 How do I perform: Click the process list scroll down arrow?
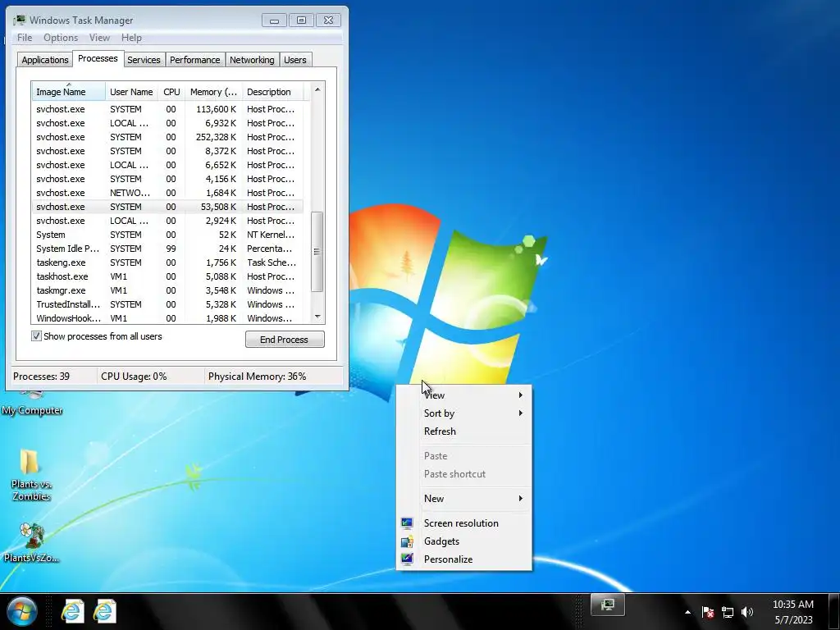[x=317, y=317]
